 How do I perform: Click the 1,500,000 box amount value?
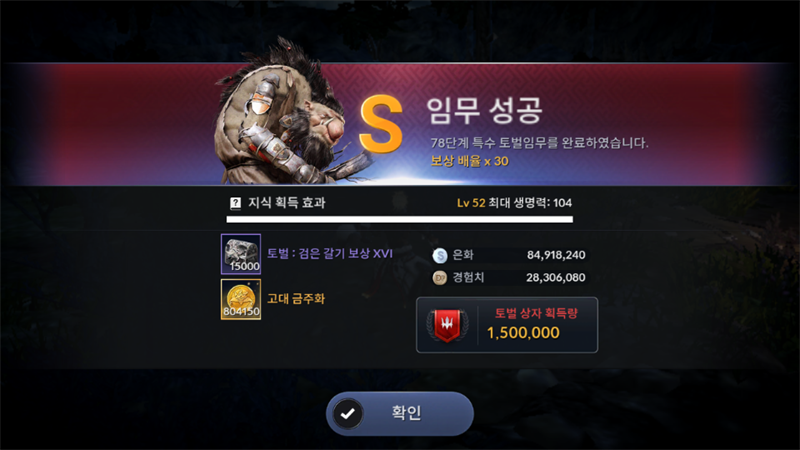pos(523,333)
